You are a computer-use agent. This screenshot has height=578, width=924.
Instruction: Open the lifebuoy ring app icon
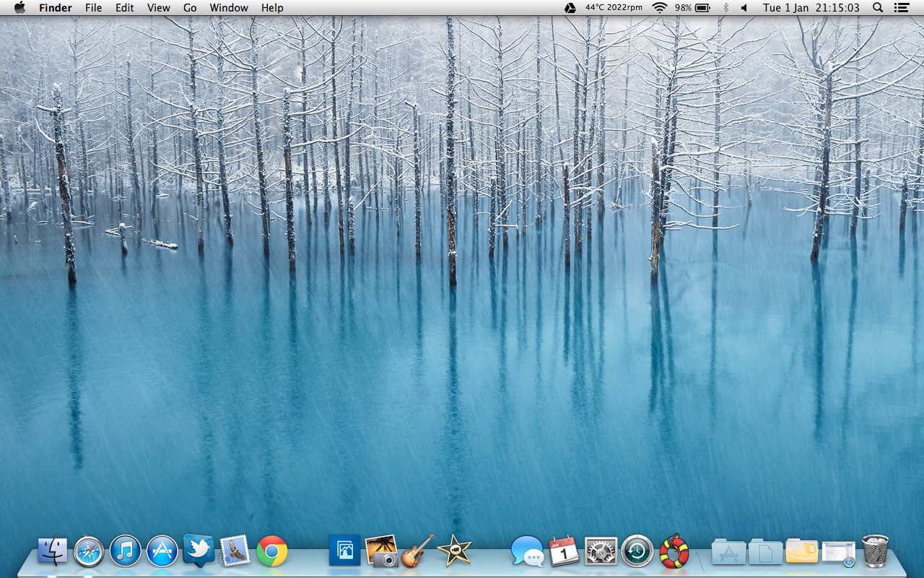coord(674,552)
